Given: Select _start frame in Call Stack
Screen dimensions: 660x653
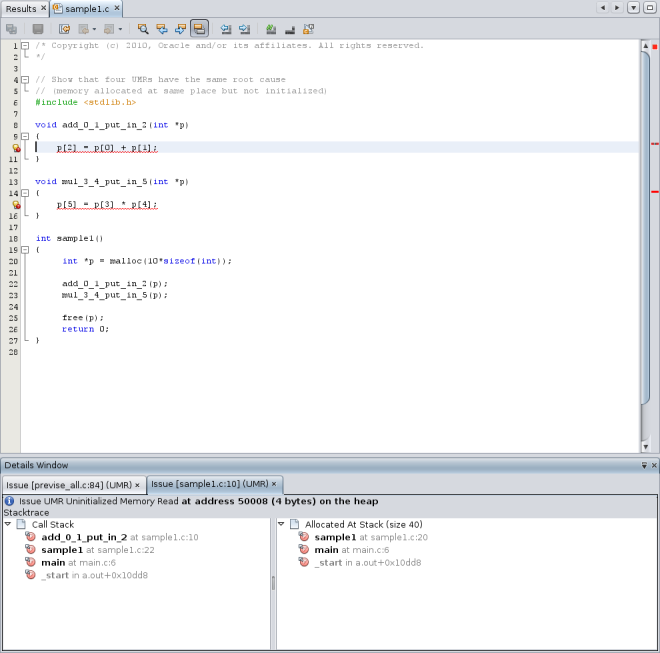Looking at the screenshot, I should click(94, 575).
